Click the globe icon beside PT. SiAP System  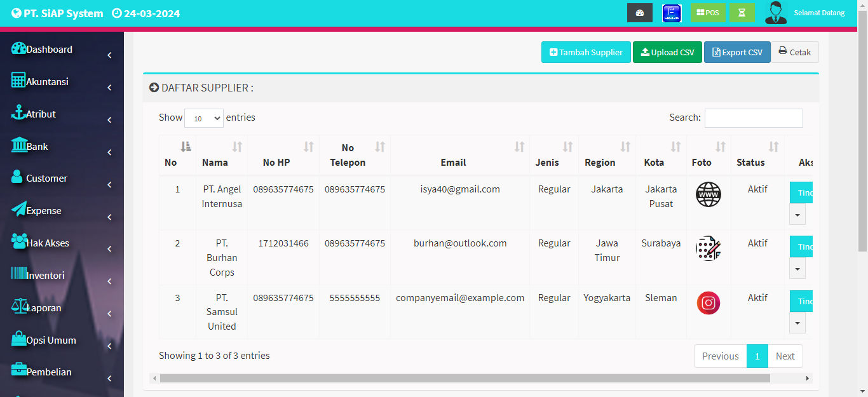[x=16, y=13]
